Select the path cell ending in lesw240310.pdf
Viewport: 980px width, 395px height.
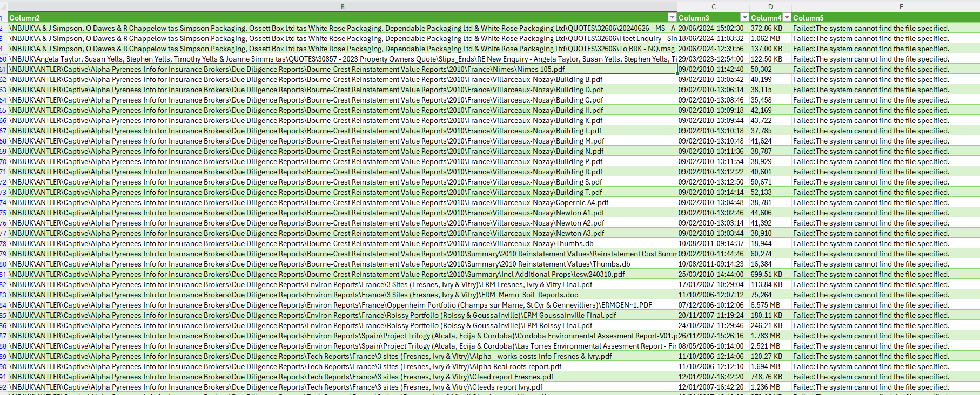(343, 274)
